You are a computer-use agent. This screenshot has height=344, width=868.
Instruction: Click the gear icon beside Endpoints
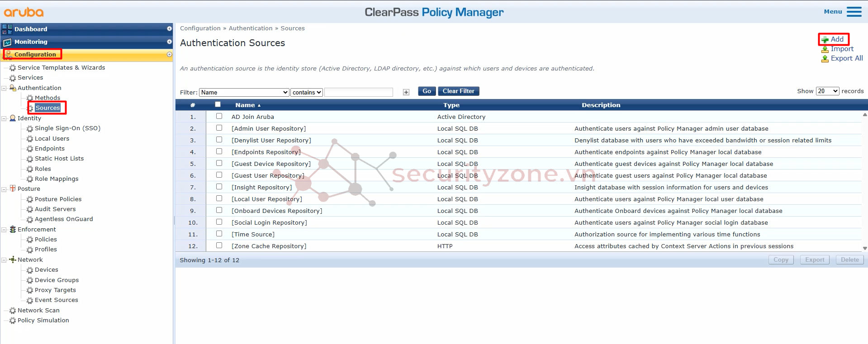click(x=30, y=149)
